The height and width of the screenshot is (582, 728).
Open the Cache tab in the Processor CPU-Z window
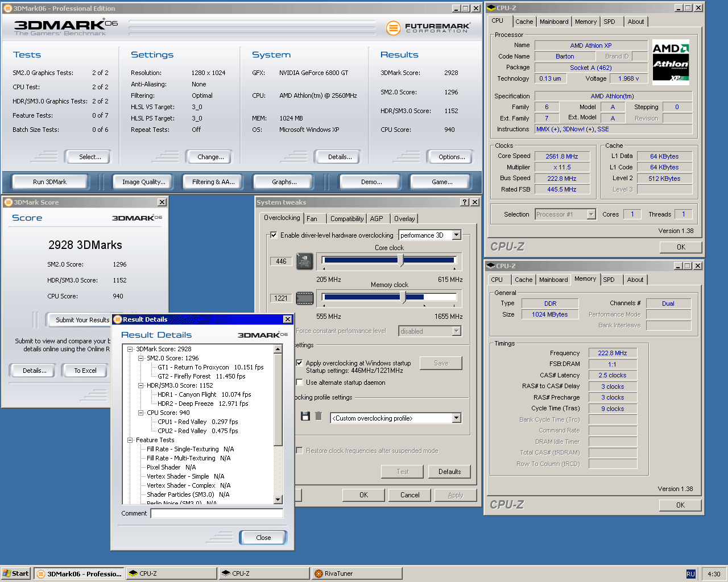coord(524,22)
